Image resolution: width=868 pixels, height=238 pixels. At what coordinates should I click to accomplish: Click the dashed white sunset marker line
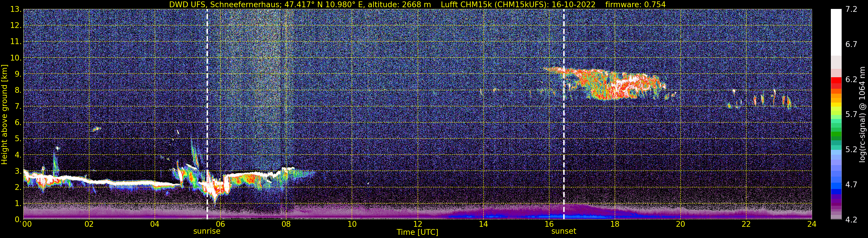[564, 114]
